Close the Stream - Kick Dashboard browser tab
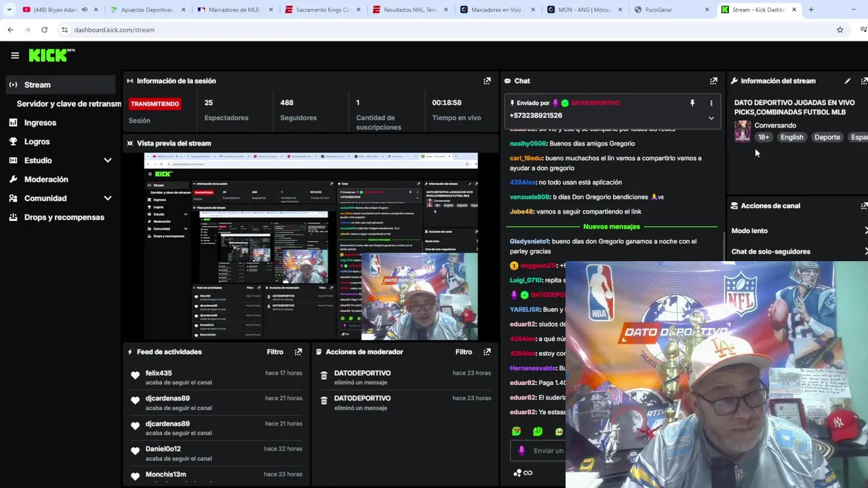 coord(794,9)
